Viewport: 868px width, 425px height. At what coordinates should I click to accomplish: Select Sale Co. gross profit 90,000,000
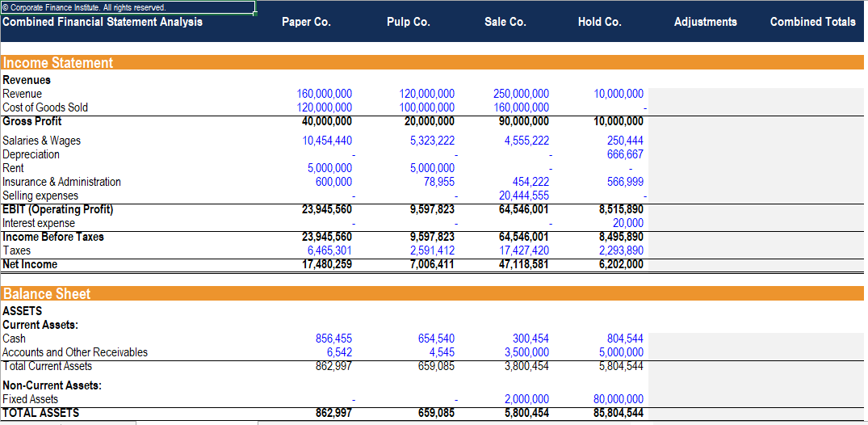524,121
